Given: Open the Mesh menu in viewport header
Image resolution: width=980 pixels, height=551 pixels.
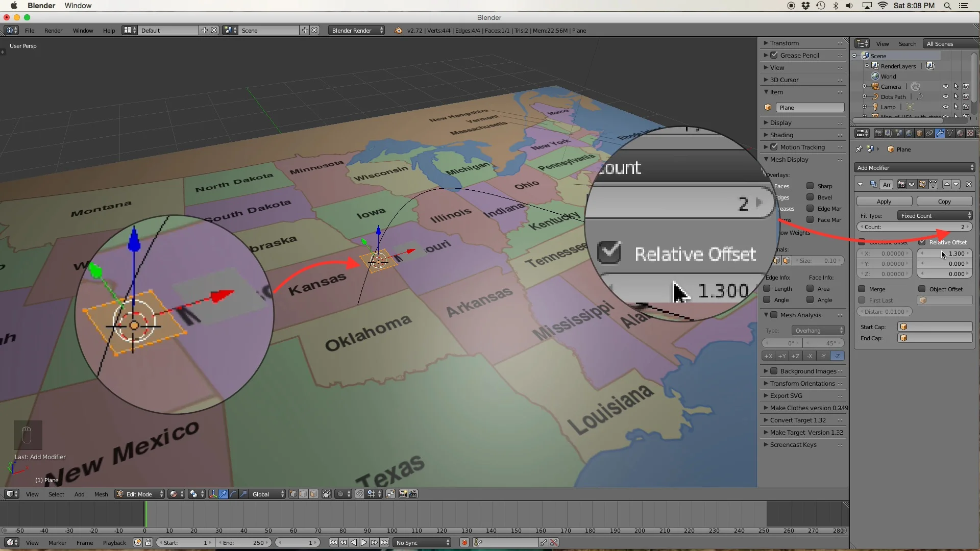Looking at the screenshot, I should click(x=101, y=494).
